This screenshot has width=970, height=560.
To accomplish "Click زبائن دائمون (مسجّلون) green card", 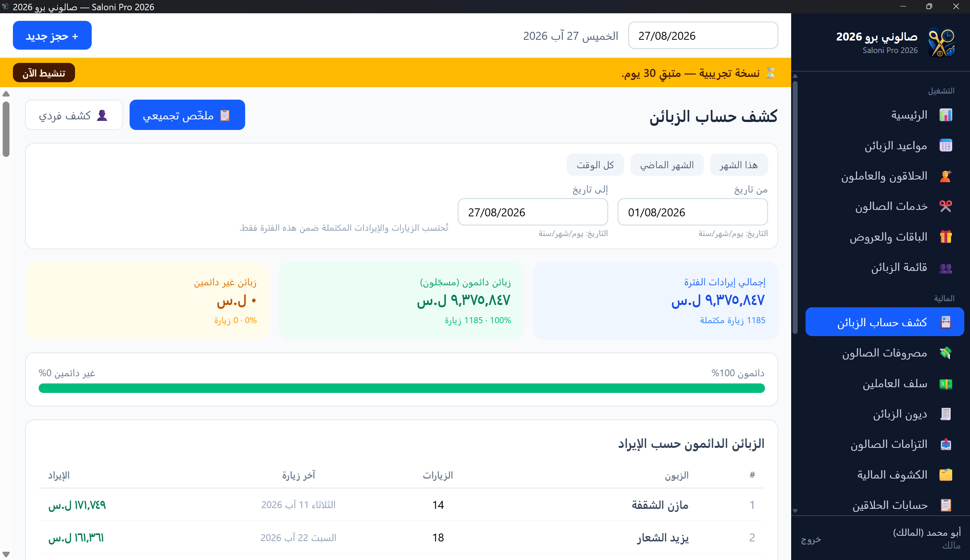I will tap(401, 301).
